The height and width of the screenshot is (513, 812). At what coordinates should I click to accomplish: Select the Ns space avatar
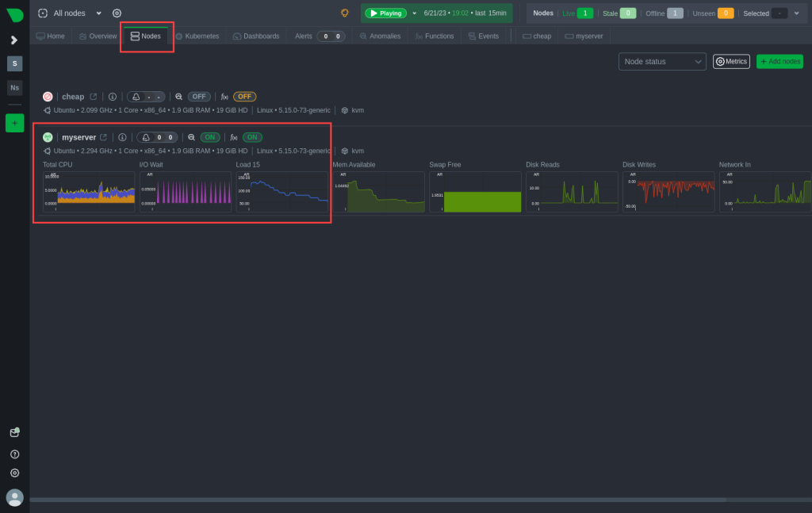tap(14, 87)
